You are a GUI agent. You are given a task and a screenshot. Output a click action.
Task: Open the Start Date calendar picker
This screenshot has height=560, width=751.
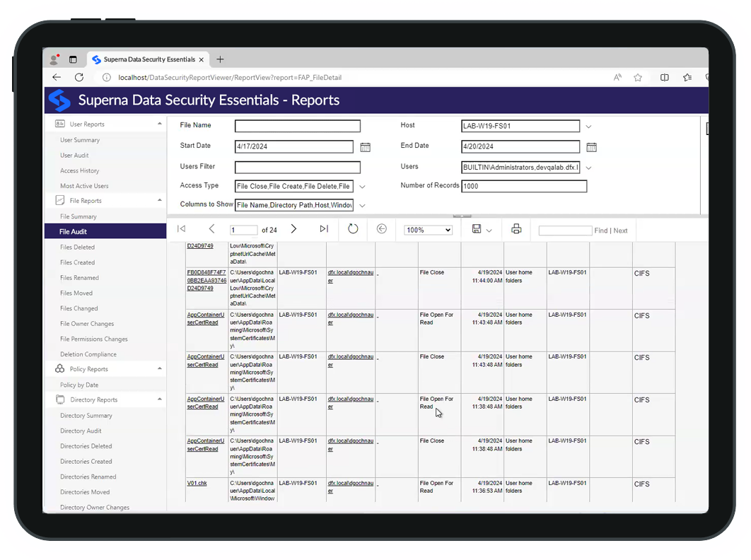[x=366, y=146]
